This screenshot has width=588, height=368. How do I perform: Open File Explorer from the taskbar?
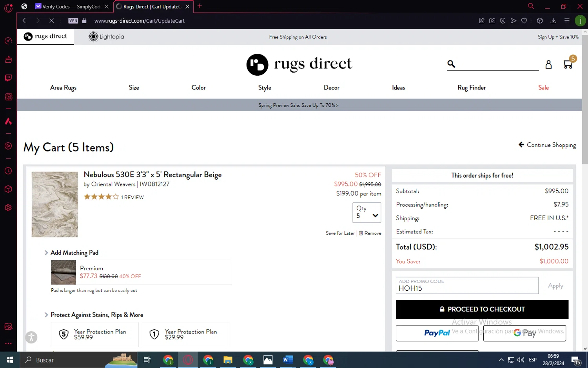pos(228,360)
